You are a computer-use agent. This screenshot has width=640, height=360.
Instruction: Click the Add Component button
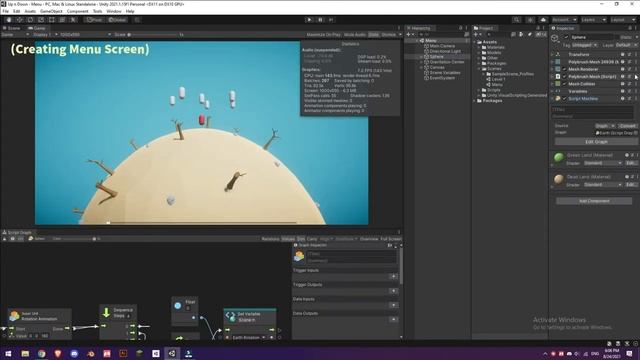tap(594, 201)
